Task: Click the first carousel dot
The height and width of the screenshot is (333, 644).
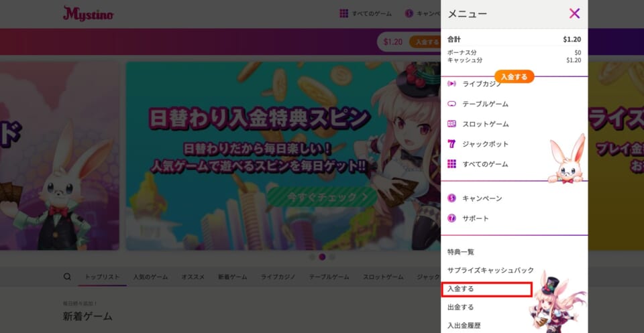Action: coord(312,257)
